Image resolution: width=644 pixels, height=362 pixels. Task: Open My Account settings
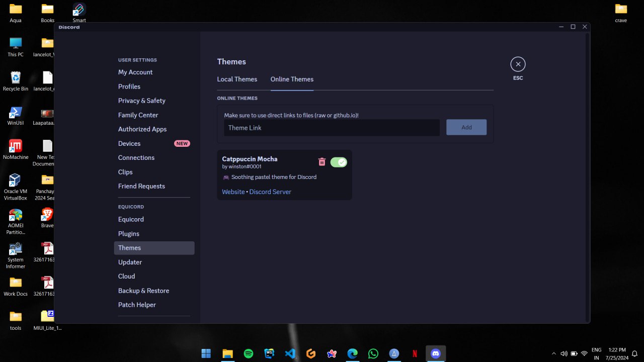pyautogui.click(x=154, y=72)
